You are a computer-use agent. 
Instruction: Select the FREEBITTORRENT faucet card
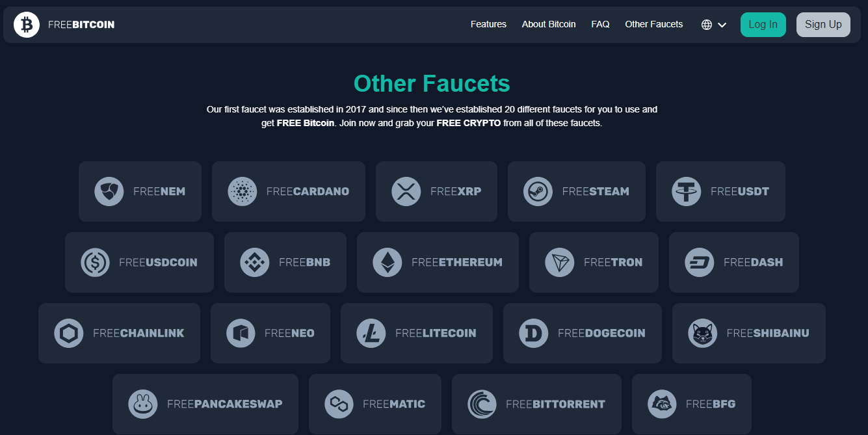click(x=536, y=404)
